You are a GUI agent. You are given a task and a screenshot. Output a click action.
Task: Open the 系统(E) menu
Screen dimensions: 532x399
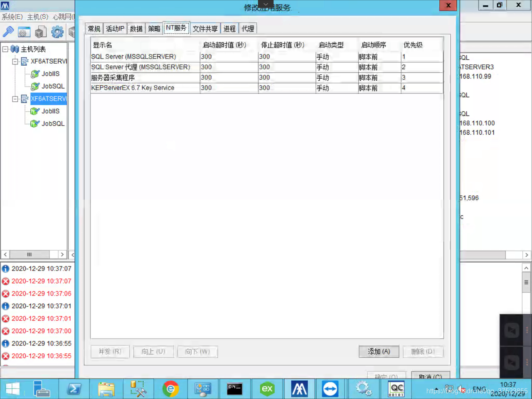[12, 17]
